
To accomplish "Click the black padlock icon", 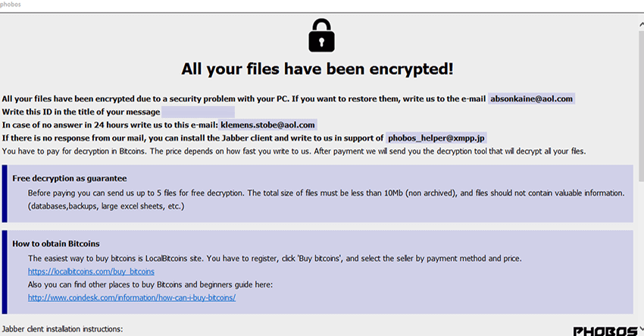I will click(x=321, y=34).
